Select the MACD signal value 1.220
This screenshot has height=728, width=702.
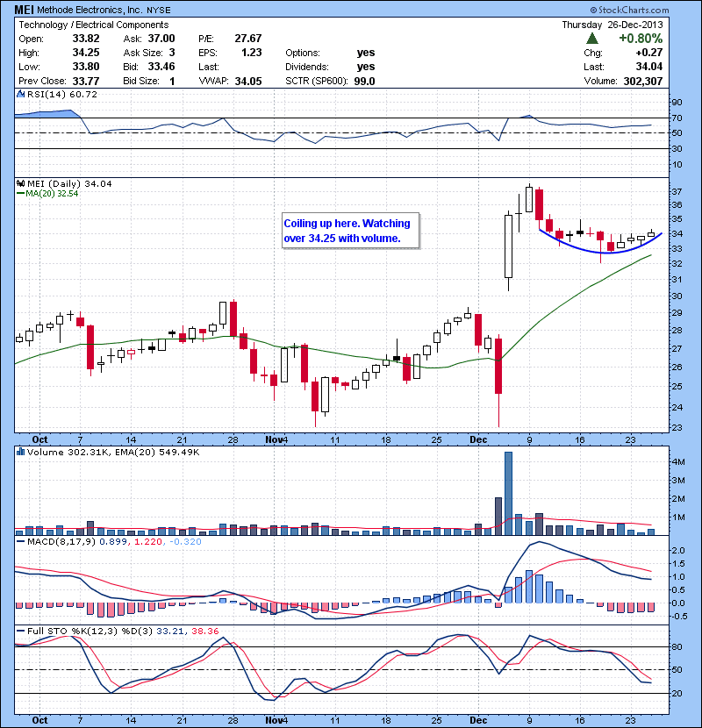point(148,541)
